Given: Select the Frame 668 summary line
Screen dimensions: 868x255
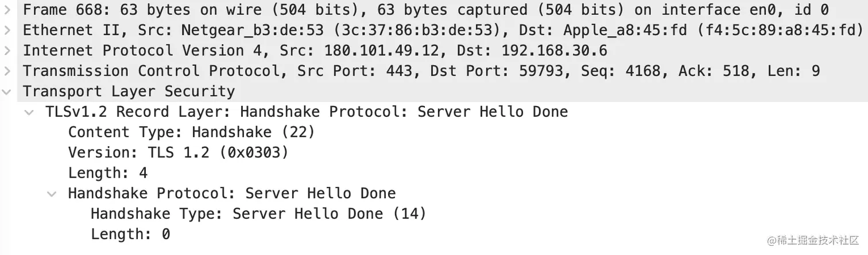Looking at the screenshot, I should click(434, 10).
